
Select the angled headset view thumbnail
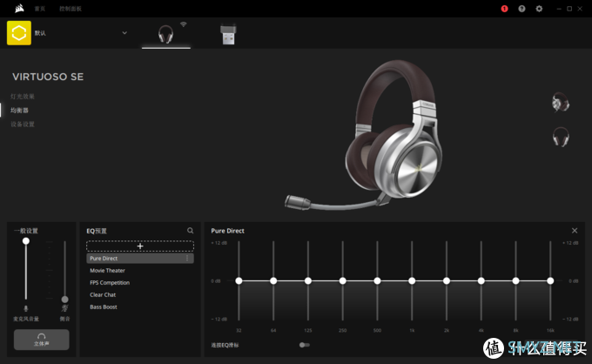pyautogui.click(x=561, y=103)
